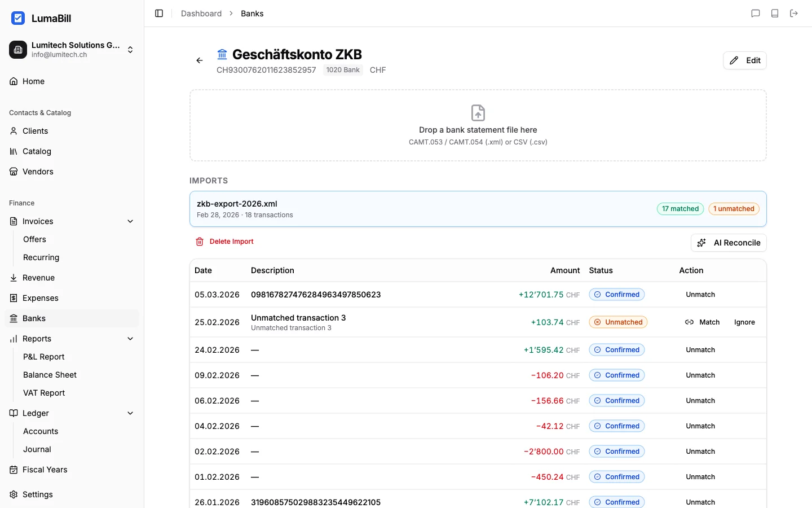Click the feedback speech bubble icon top right
The height and width of the screenshot is (508, 812).
pos(756,13)
